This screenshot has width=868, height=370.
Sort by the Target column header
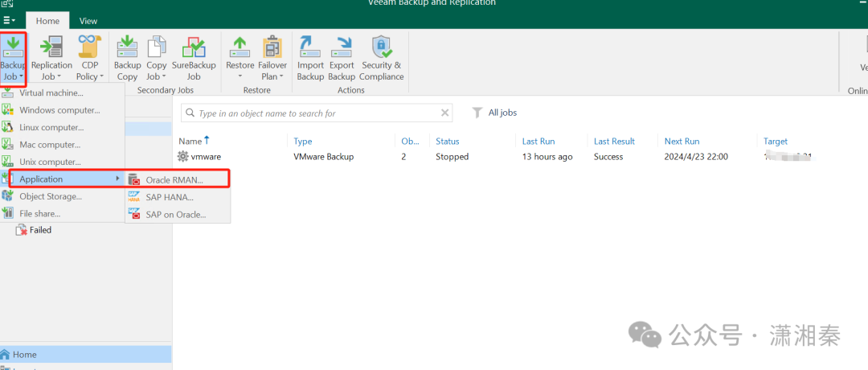tap(776, 142)
